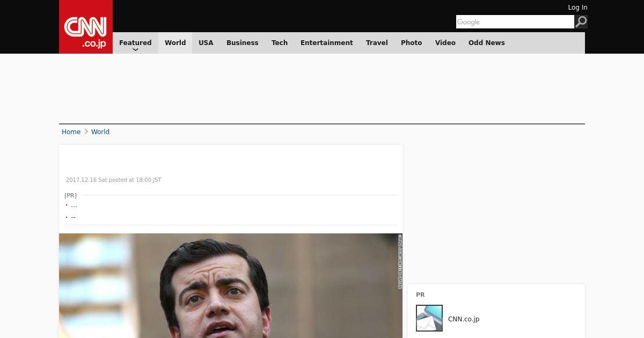Click the Log In link

(577, 8)
